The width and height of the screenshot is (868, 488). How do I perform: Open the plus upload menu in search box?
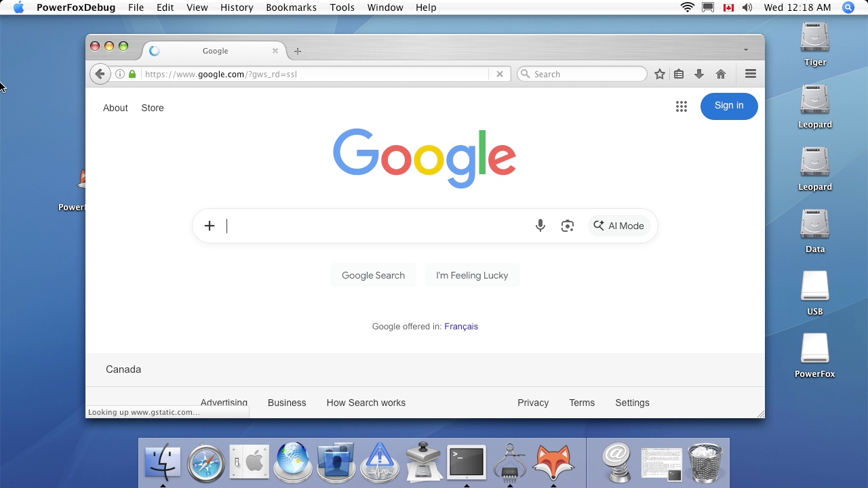point(210,226)
